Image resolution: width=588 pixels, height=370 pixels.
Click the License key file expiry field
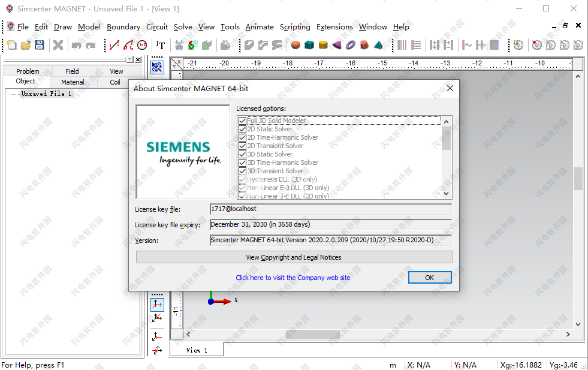coord(331,224)
